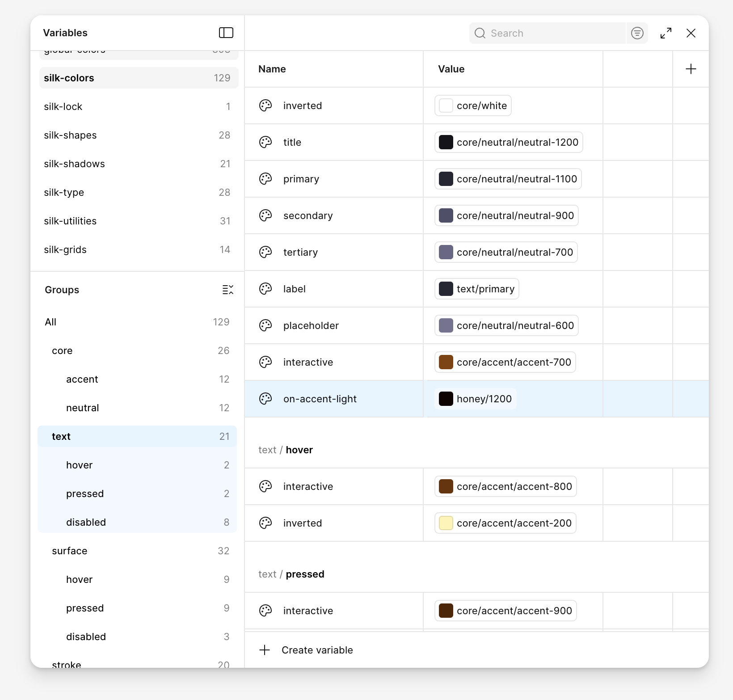
Task: Click the plus icon to add a column
Action: tap(691, 69)
